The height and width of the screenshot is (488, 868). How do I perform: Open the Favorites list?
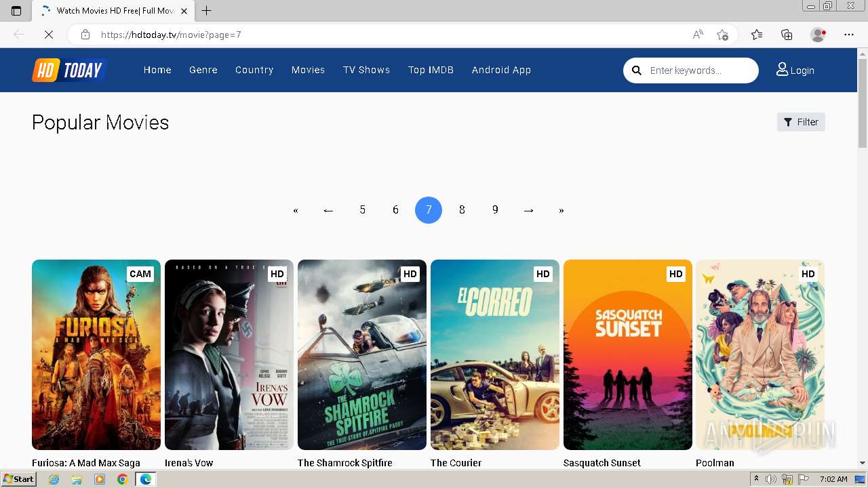pyautogui.click(x=757, y=35)
